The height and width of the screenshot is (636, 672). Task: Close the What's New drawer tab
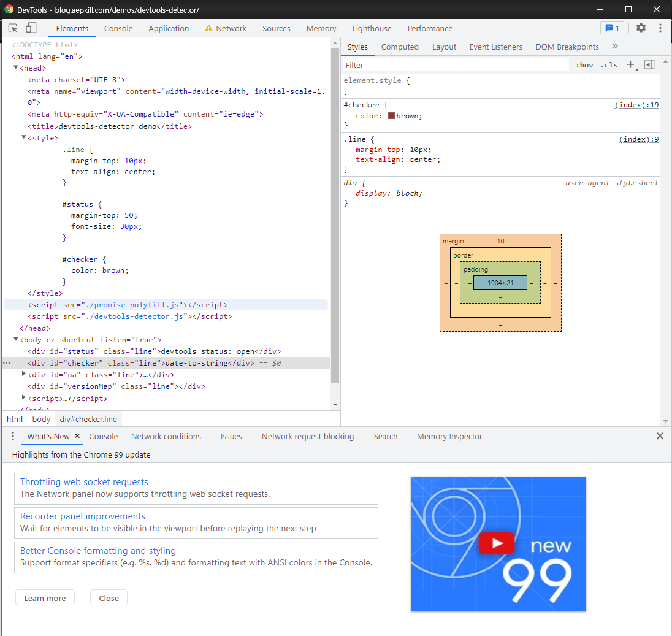pos(77,436)
